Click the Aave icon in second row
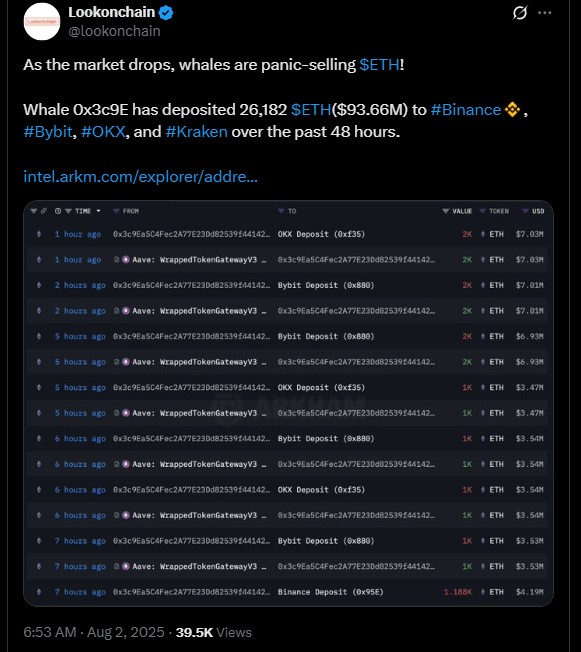Screen dimensions: 581x652 tap(126, 260)
